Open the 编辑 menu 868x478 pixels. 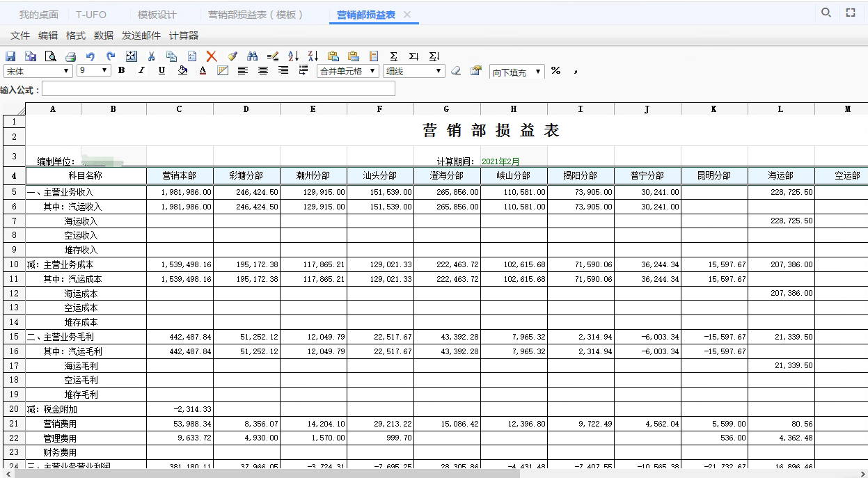tap(48, 35)
